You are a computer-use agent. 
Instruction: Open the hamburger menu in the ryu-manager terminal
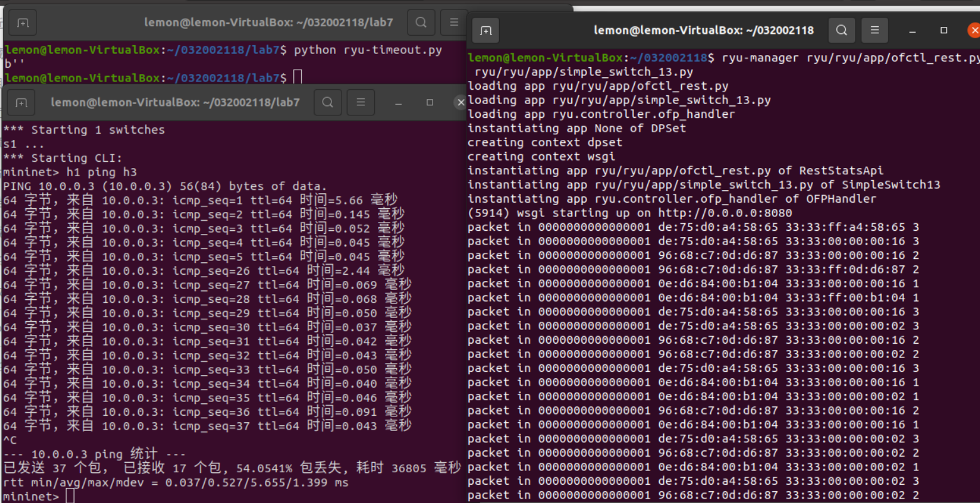coord(875,30)
